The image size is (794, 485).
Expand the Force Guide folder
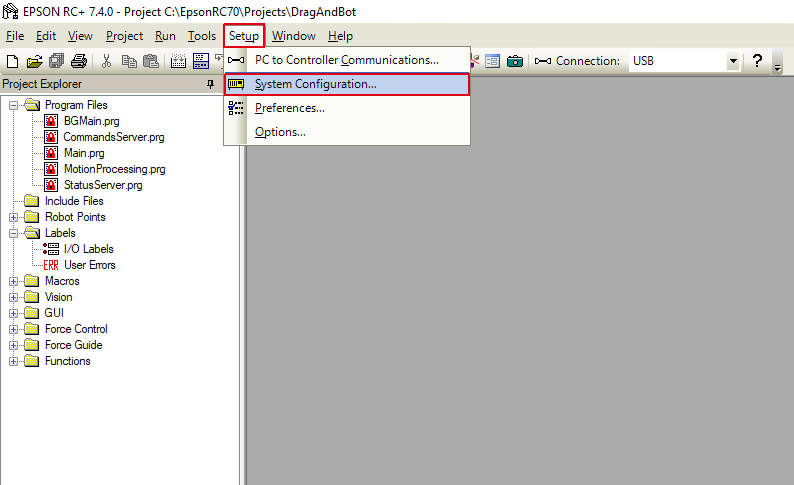point(14,345)
